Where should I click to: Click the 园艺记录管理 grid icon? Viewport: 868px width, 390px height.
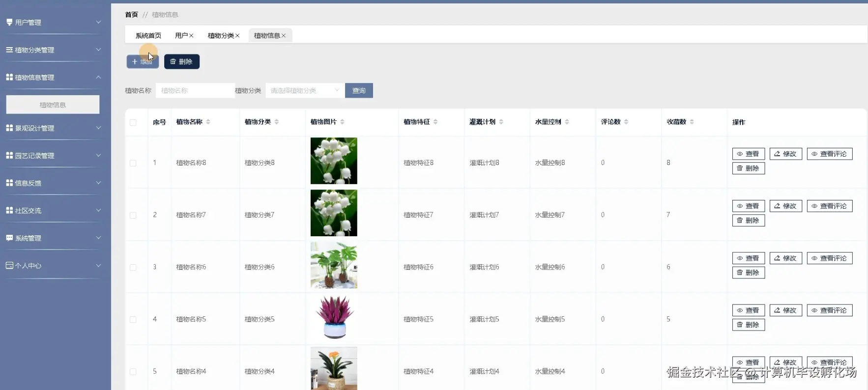click(9, 155)
